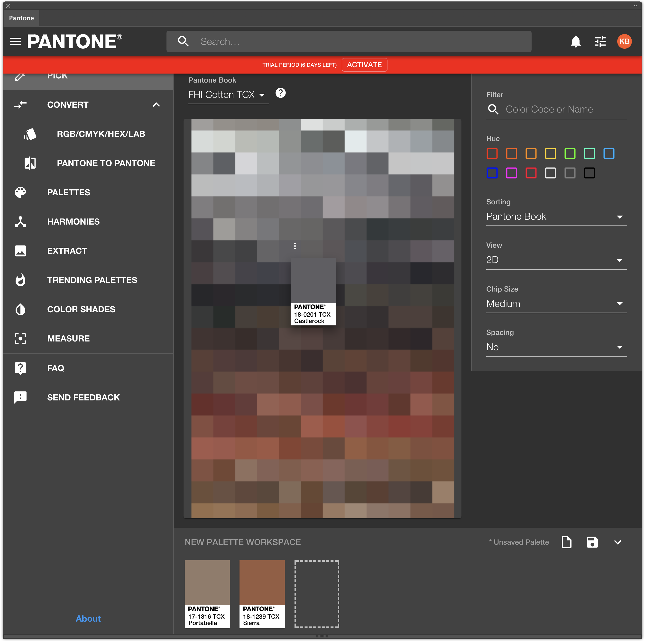The width and height of the screenshot is (645, 644).
Task: Open the hamburger menu next to Pantone logo
Action: coord(15,41)
